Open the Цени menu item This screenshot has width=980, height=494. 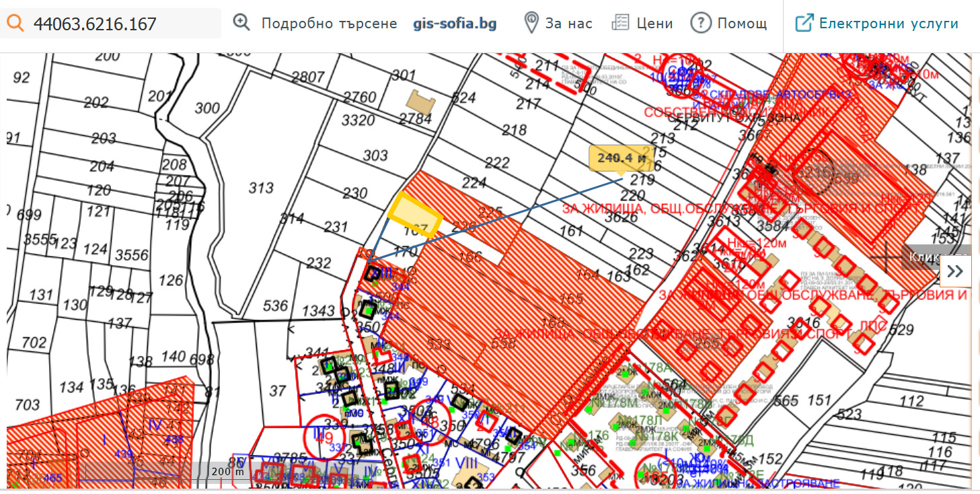point(656,22)
